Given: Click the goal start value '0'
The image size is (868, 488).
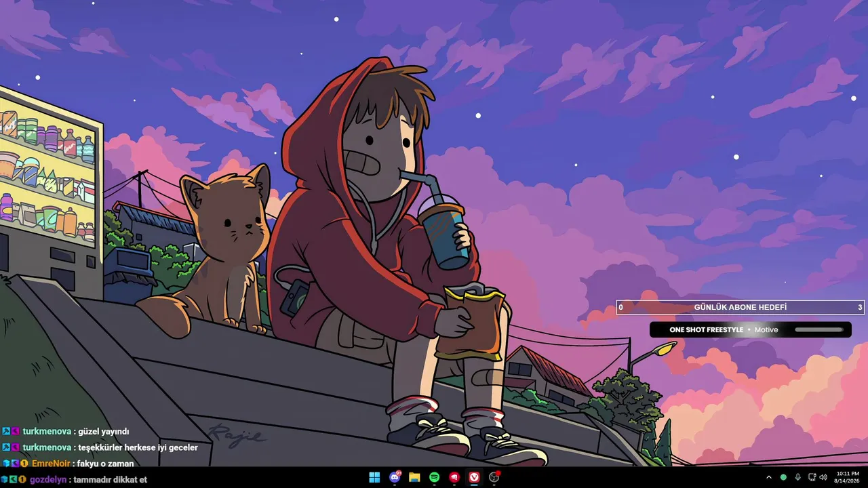Looking at the screenshot, I should 621,308.
